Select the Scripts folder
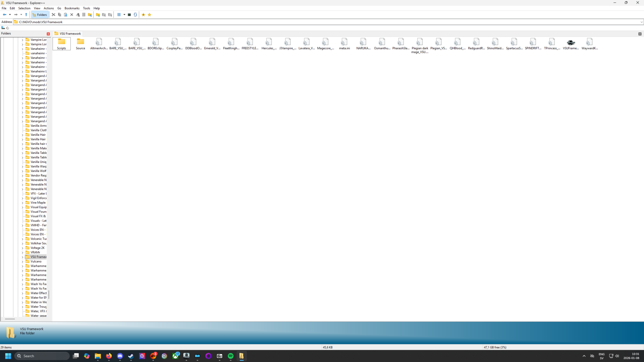The height and width of the screenshot is (362, 644). (x=61, y=44)
